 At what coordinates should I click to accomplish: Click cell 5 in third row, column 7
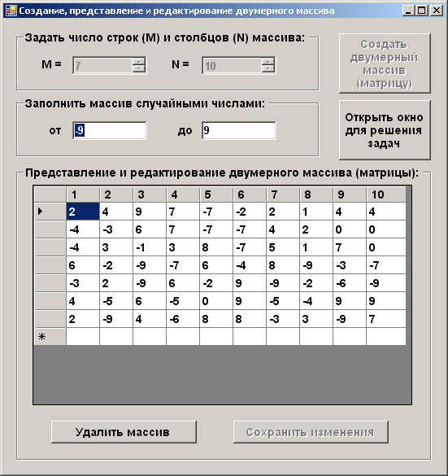point(283,247)
